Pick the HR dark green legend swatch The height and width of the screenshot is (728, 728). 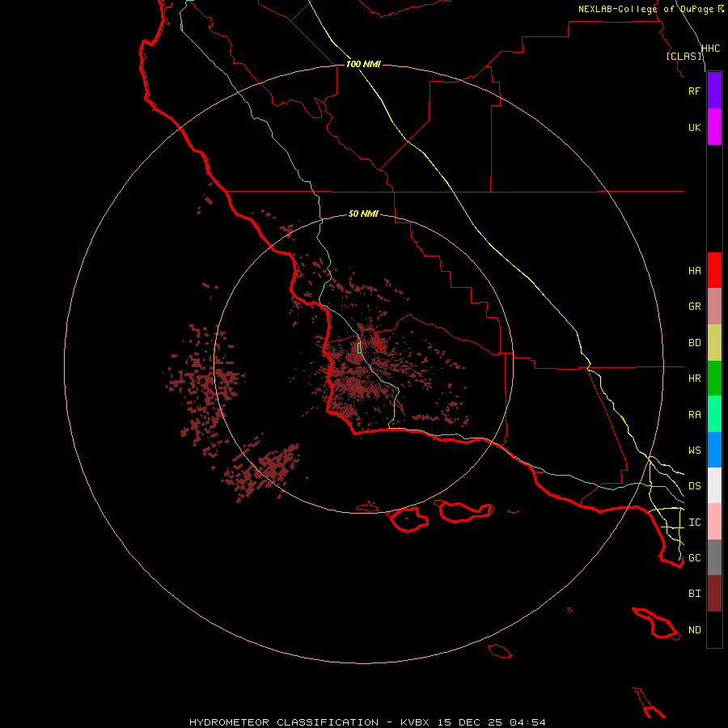(714, 379)
